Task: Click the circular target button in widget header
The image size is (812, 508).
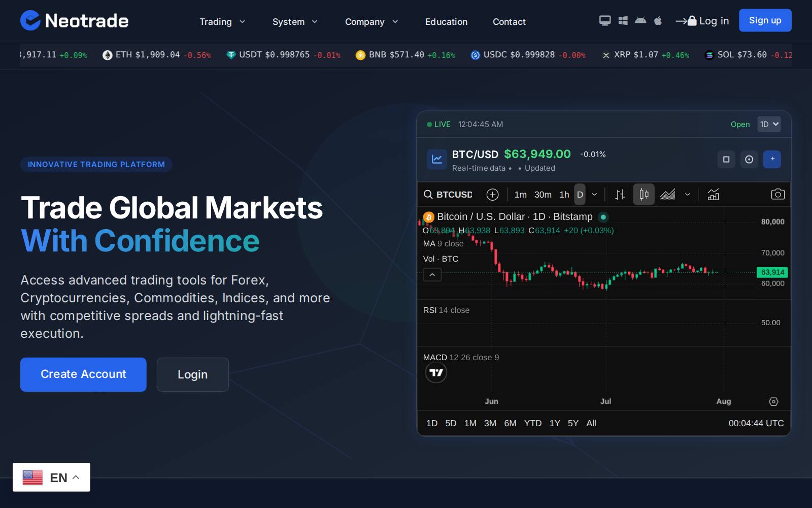Action: 749,160
